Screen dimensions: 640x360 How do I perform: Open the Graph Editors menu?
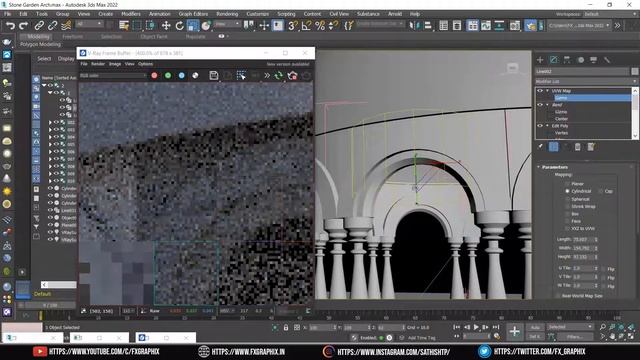[x=193, y=14]
